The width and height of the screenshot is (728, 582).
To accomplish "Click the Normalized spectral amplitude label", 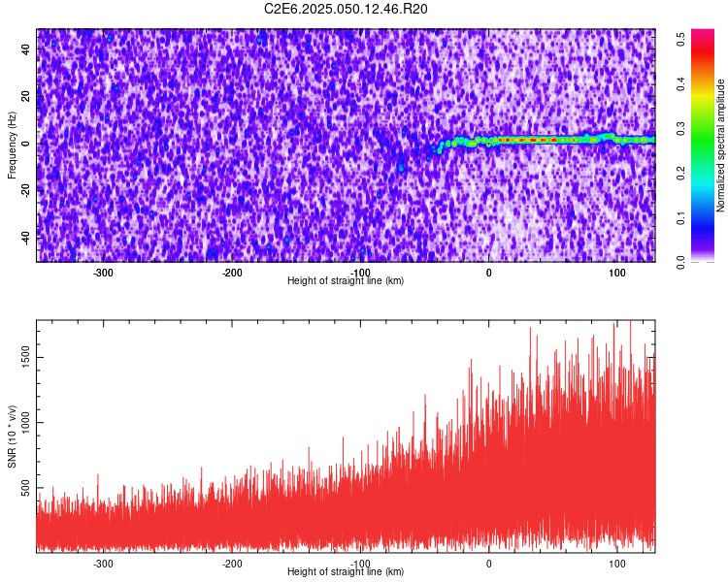I will 720,145.
